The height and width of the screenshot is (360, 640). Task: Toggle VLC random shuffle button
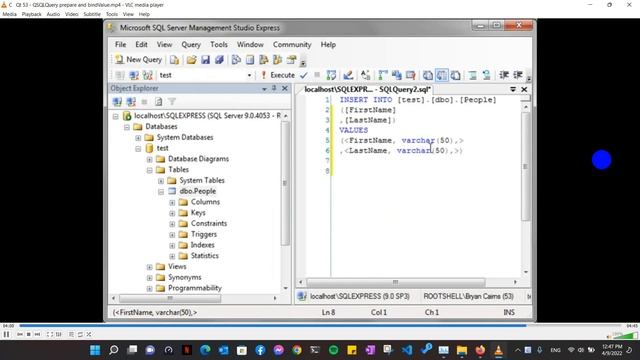[x=89, y=334]
